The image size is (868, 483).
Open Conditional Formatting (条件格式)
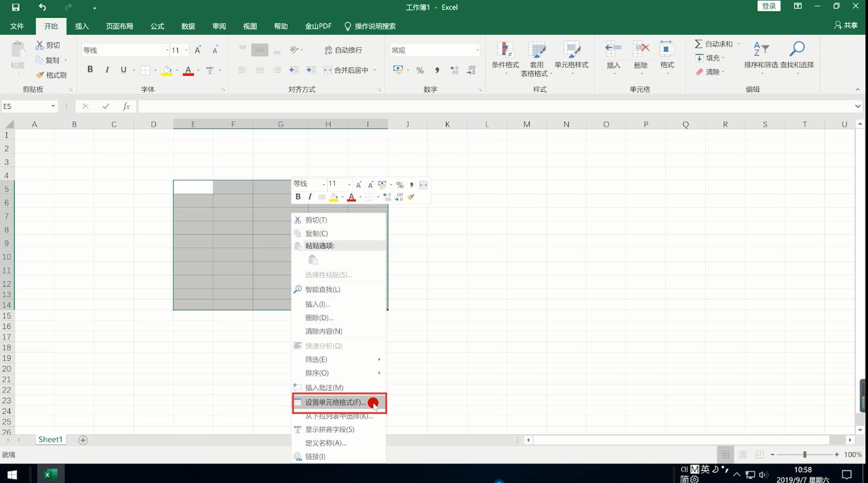(505, 58)
